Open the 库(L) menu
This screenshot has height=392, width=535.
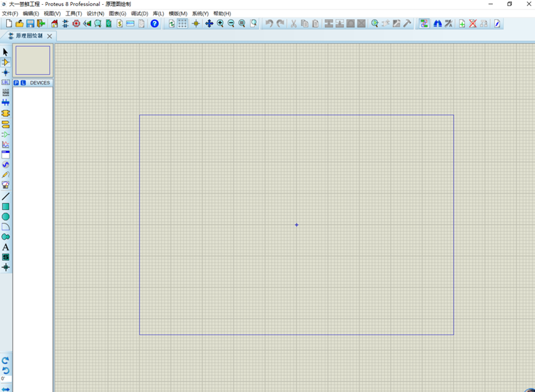(x=158, y=14)
